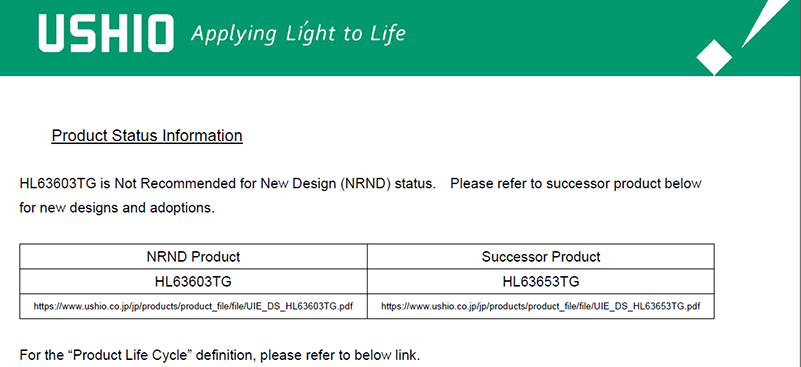Click the USHIO logo
The height and width of the screenshot is (367, 801).
point(106,33)
